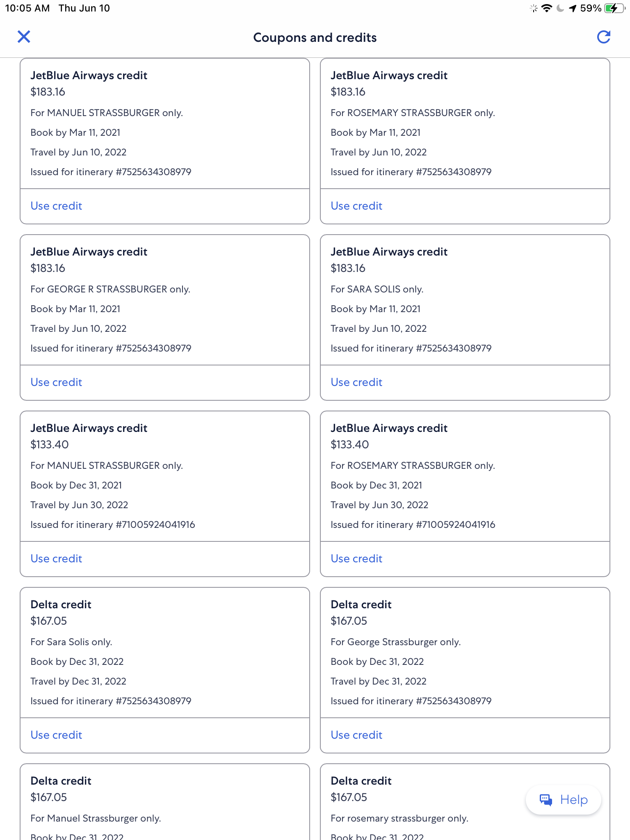Image resolution: width=630 pixels, height=840 pixels.
Task: Tap the Do Not Disturb moon icon
Action: pos(560,8)
